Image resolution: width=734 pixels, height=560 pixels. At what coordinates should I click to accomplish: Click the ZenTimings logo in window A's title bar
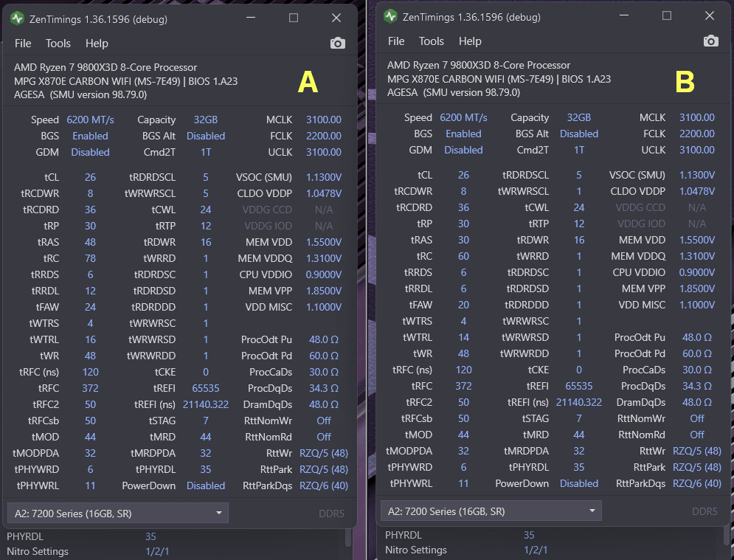coord(17,18)
